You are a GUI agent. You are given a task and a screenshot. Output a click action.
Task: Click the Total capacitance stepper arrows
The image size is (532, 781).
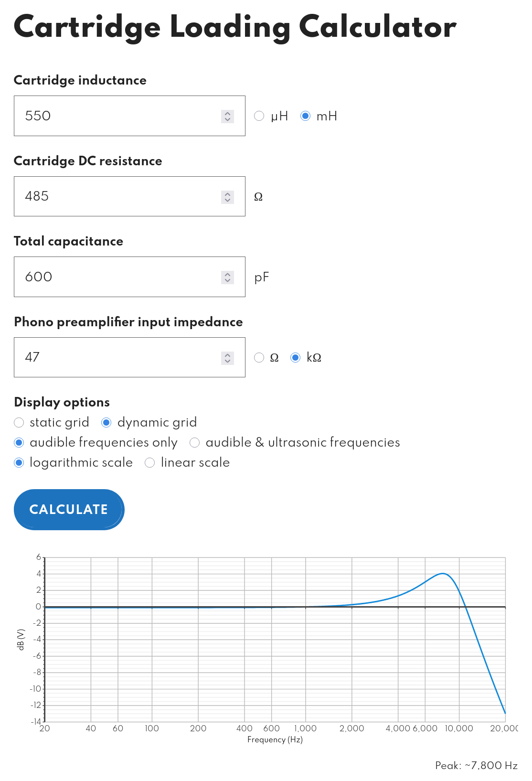click(x=227, y=277)
